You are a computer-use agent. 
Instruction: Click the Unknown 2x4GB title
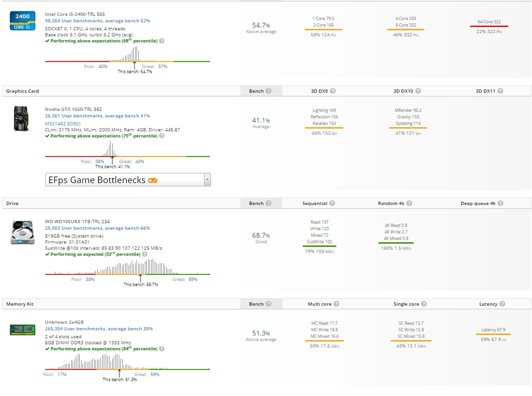64,322
